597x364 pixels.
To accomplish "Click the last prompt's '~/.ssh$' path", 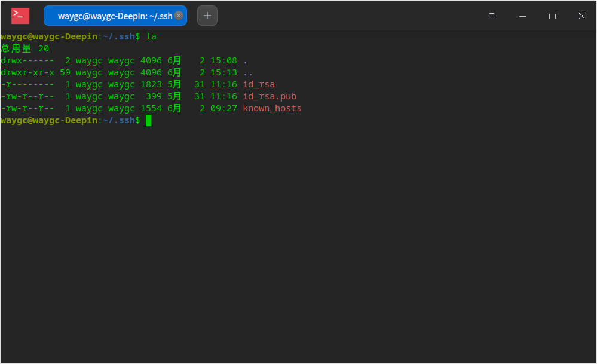I will [121, 120].
